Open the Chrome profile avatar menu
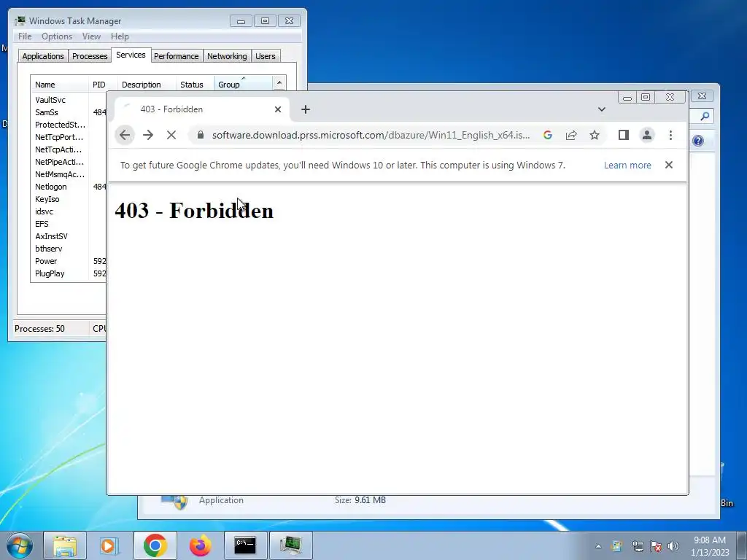Image resolution: width=747 pixels, height=560 pixels. tap(647, 135)
